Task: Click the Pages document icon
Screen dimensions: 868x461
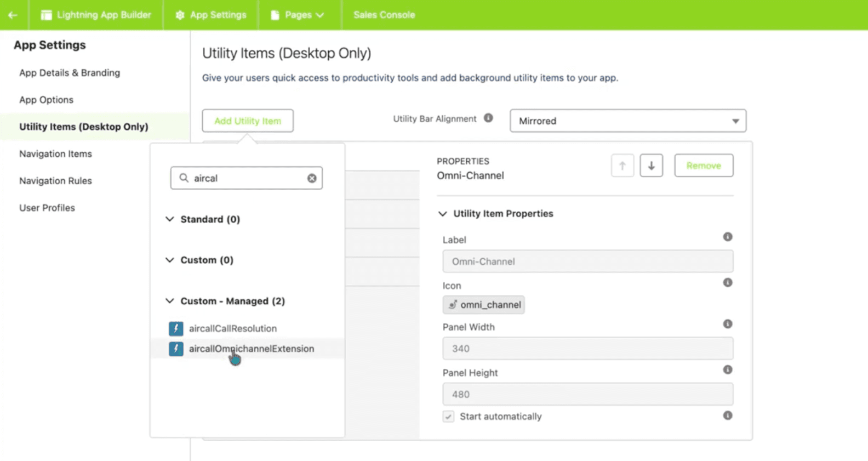Action: click(x=275, y=15)
